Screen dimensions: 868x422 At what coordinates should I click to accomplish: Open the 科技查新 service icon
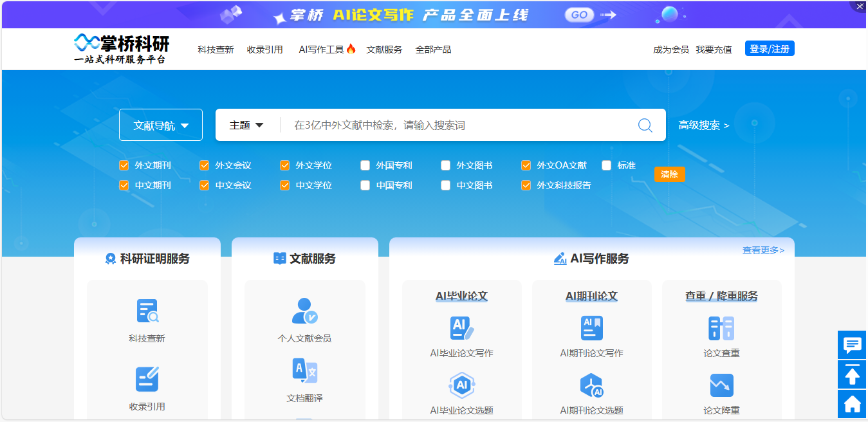click(147, 311)
